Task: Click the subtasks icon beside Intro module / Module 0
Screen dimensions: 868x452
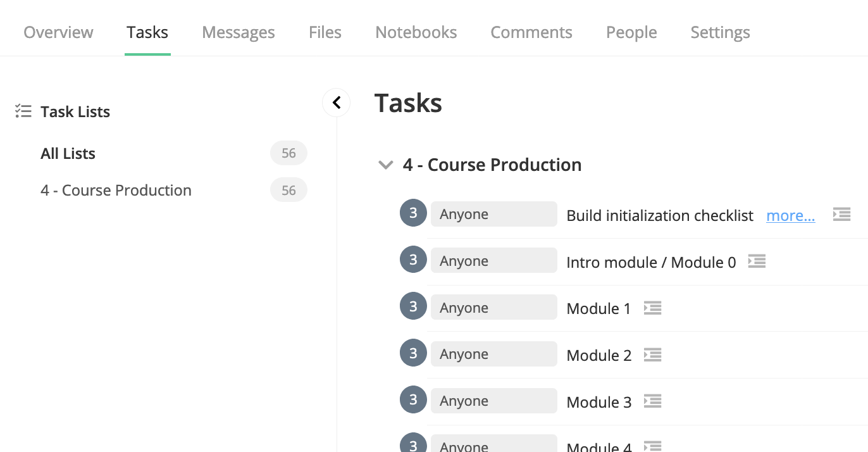Action: (757, 261)
